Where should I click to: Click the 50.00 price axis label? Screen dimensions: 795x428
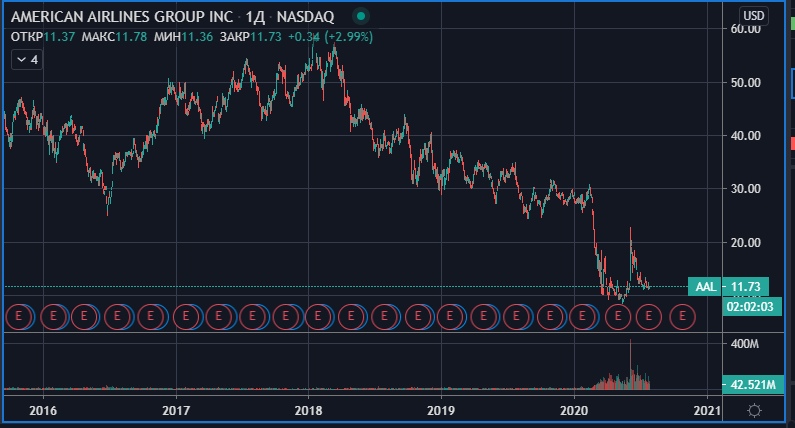point(745,83)
